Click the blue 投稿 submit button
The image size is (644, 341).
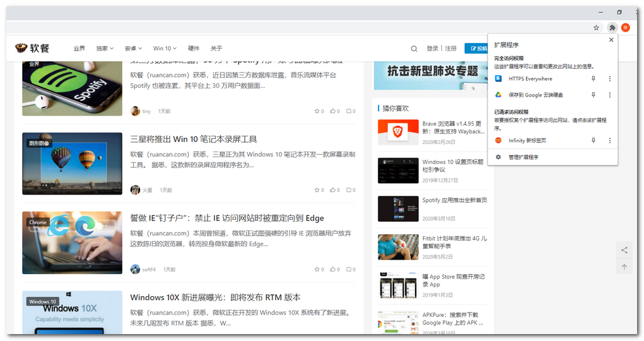point(476,48)
